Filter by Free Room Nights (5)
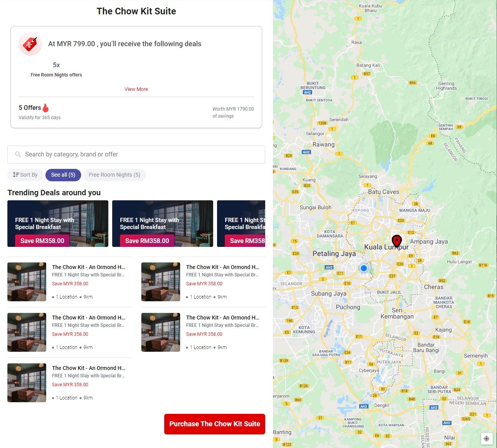The image size is (497, 448). [x=114, y=175]
